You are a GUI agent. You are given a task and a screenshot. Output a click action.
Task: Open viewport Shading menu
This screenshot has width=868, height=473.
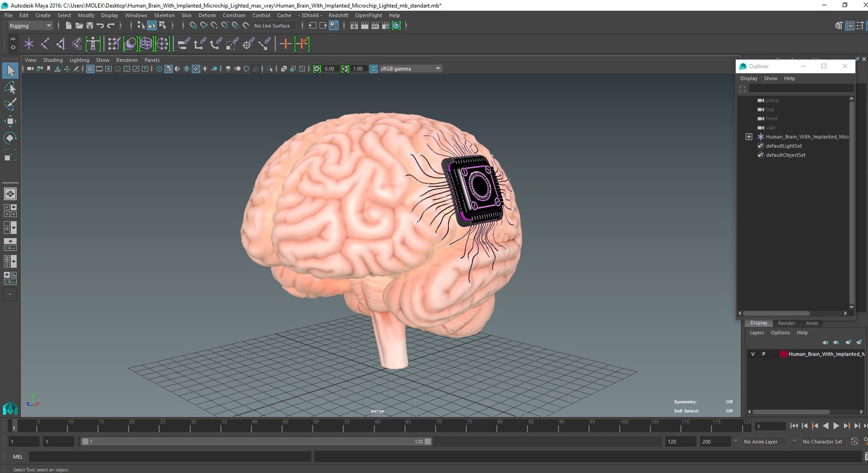pyautogui.click(x=53, y=60)
